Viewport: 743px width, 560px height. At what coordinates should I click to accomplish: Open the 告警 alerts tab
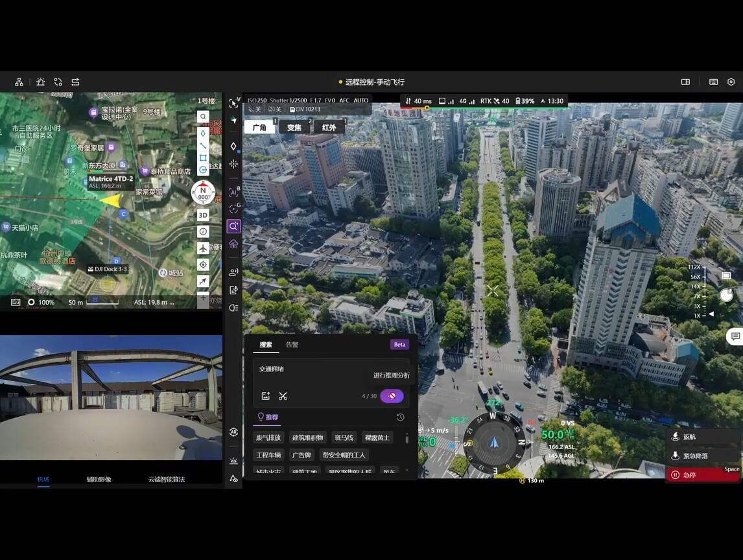pyautogui.click(x=292, y=345)
